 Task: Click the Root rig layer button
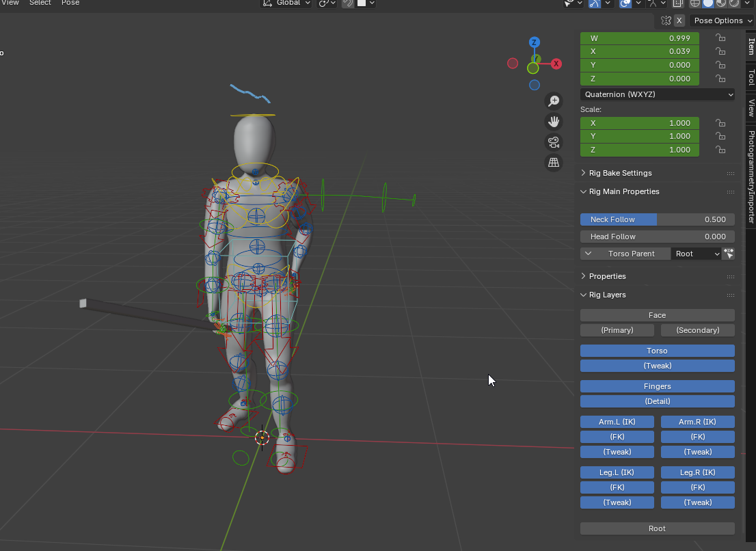pyautogui.click(x=657, y=528)
